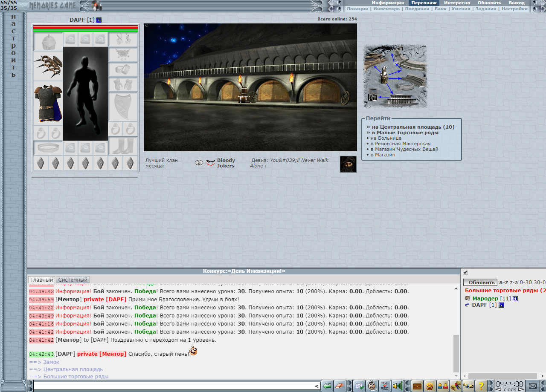Click the chat vertical scrollbar

(456, 353)
